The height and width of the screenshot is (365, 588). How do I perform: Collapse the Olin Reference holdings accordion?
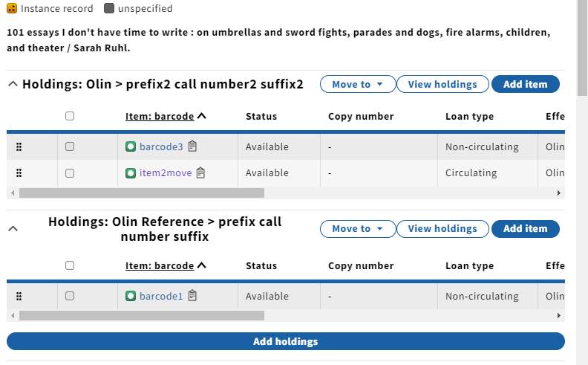pyautogui.click(x=13, y=228)
